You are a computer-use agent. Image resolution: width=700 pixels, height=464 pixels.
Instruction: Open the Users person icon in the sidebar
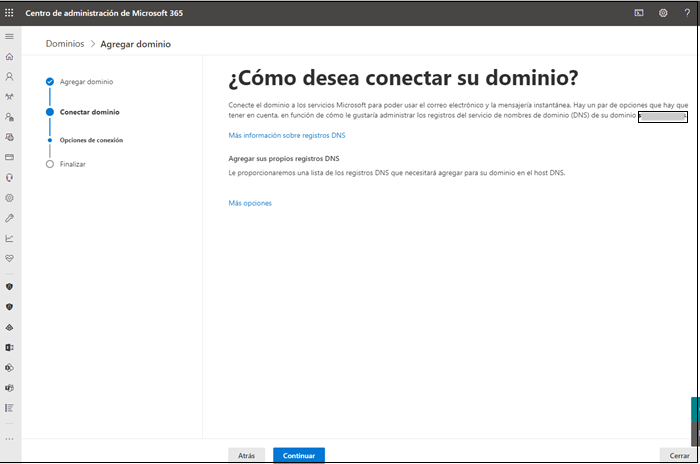click(x=9, y=76)
